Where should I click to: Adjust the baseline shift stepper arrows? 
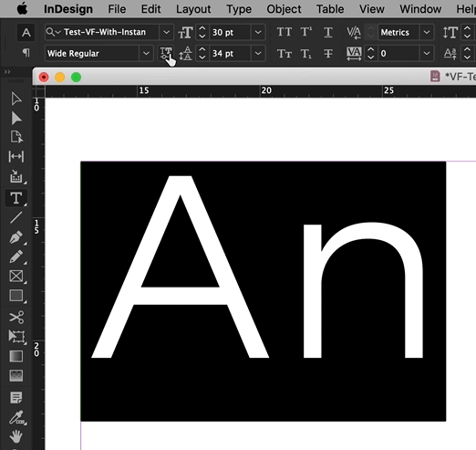click(x=467, y=54)
